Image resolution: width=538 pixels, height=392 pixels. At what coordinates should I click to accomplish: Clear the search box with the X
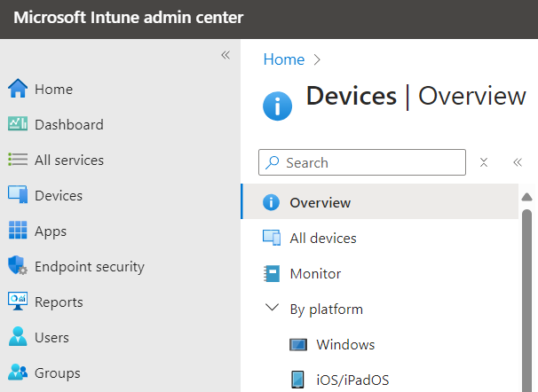(x=484, y=162)
